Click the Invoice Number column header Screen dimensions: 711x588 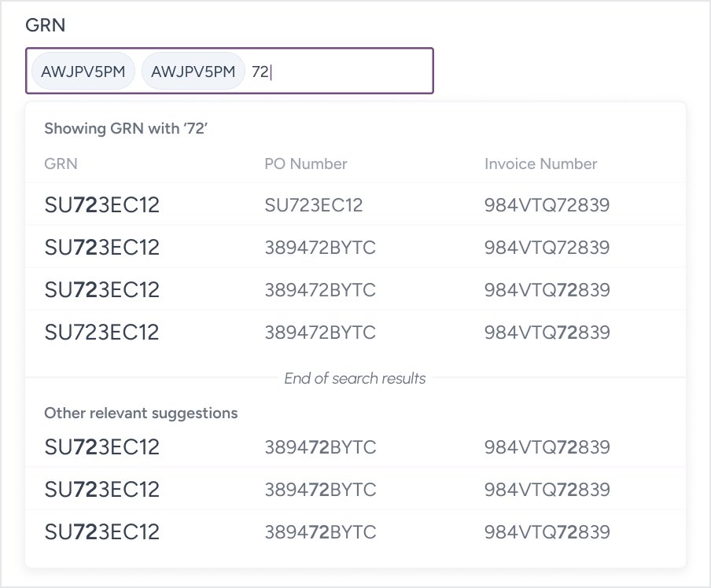pos(540,164)
